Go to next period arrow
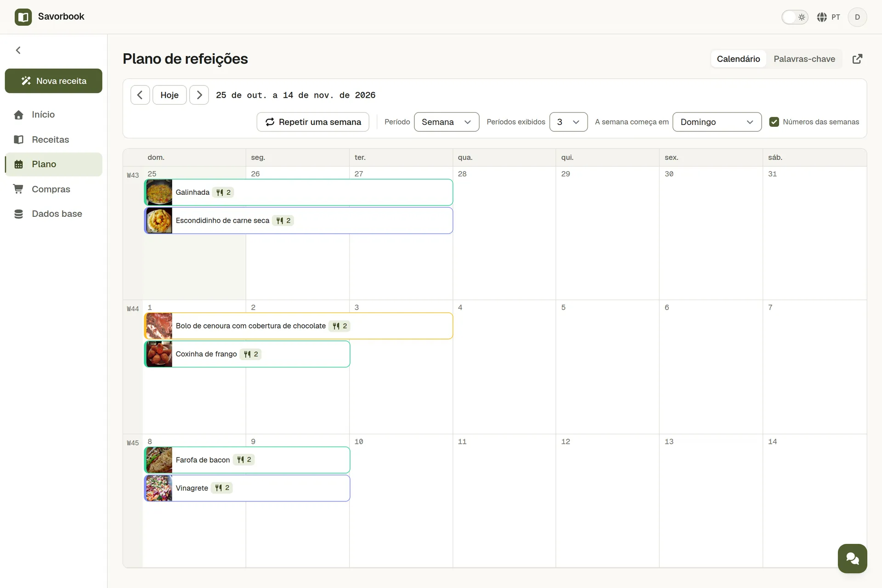The height and width of the screenshot is (588, 882). [x=199, y=95]
